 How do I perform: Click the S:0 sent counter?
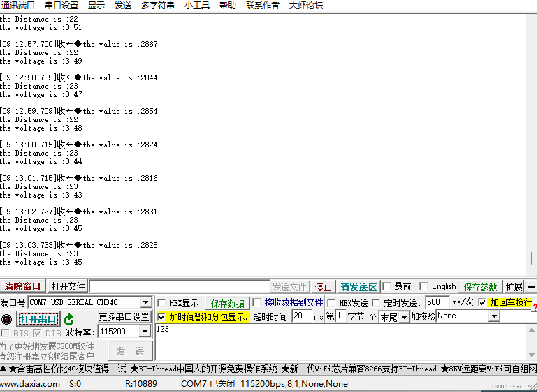(75, 384)
